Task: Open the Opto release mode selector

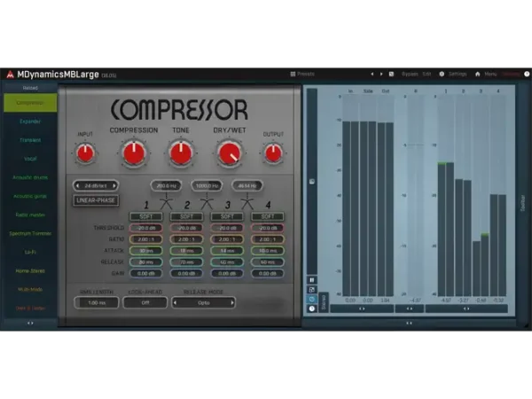Action: click(x=204, y=302)
